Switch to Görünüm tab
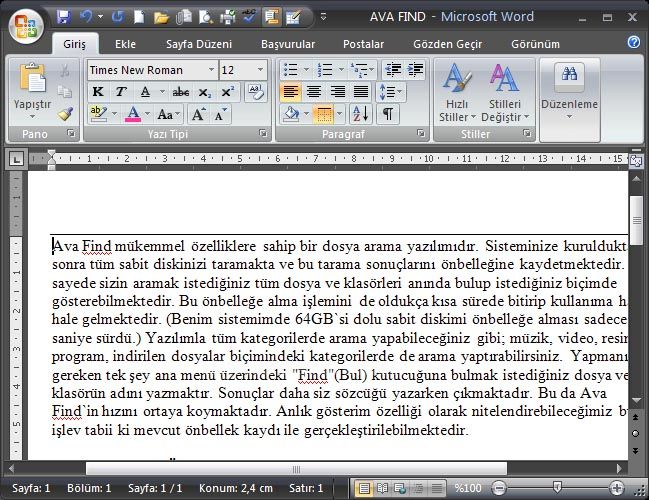 point(536,44)
